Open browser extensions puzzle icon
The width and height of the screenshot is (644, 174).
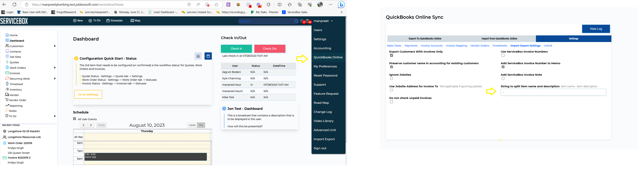268,5
